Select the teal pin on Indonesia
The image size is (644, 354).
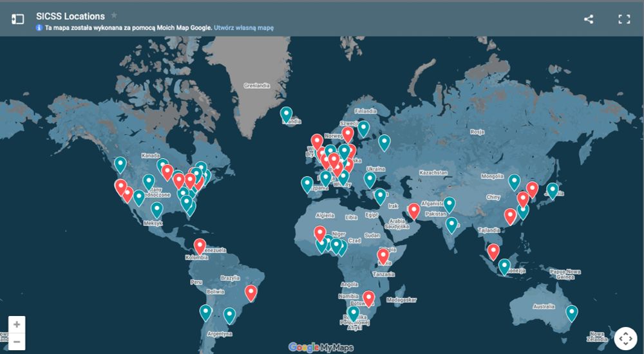tap(504, 267)
